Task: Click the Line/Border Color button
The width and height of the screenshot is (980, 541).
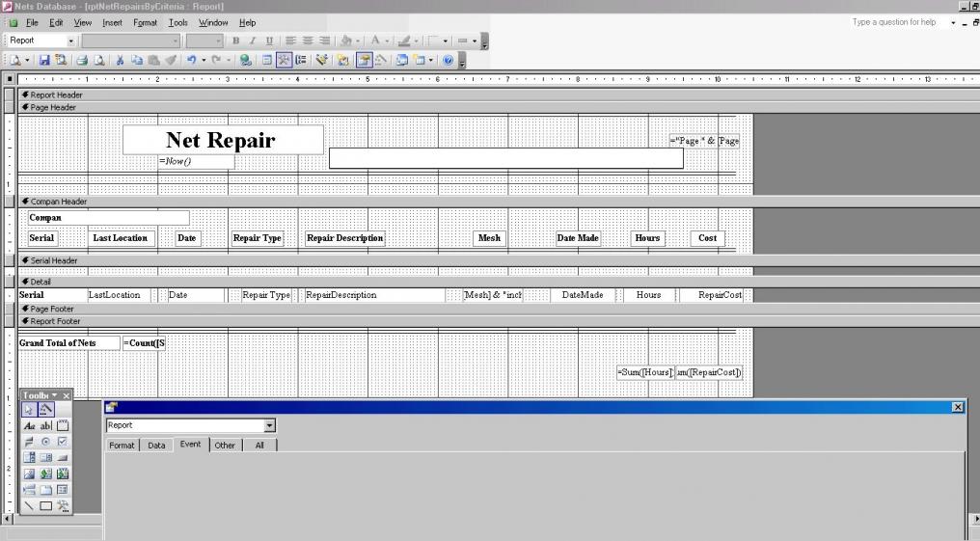Action: [x=404, y=41]
